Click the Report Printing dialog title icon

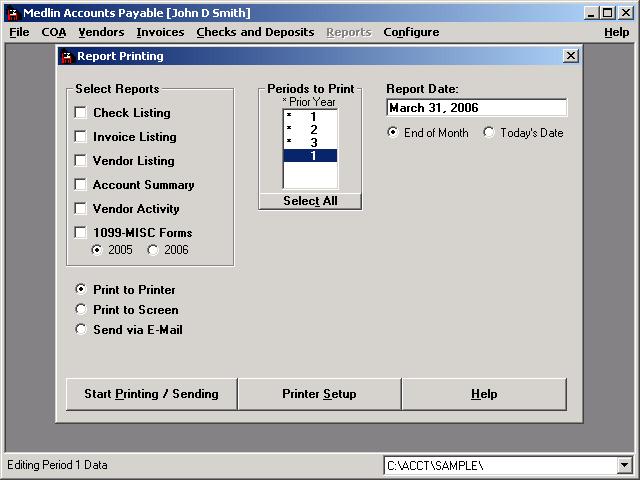coord(67,56)
